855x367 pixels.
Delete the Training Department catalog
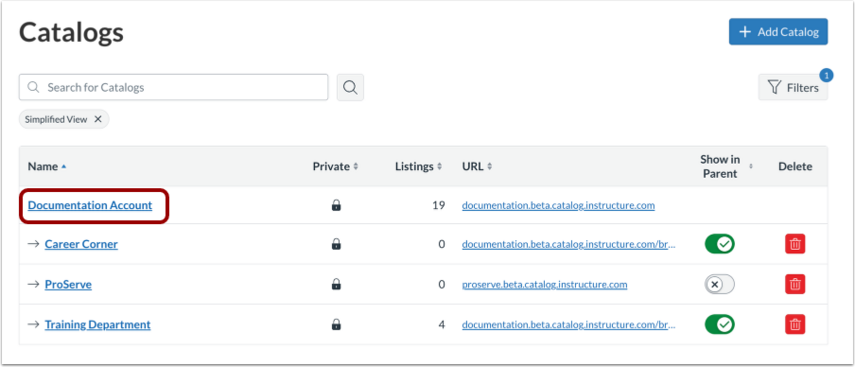795,324
